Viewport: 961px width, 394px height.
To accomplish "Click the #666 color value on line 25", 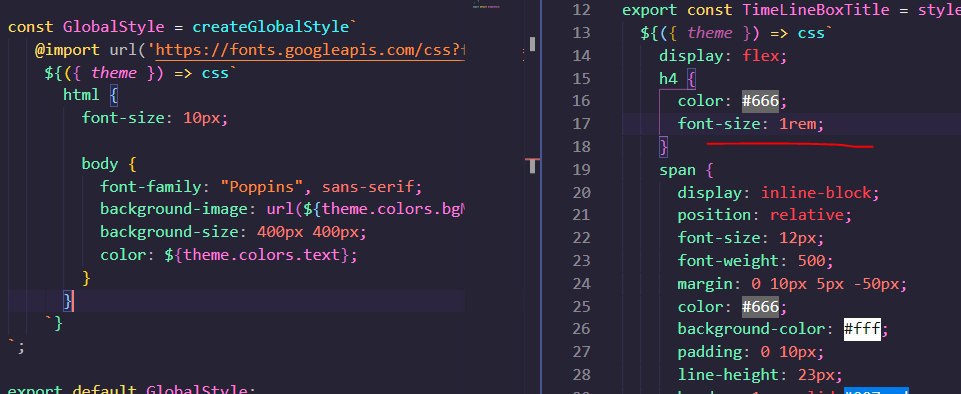I will (761, 306).
